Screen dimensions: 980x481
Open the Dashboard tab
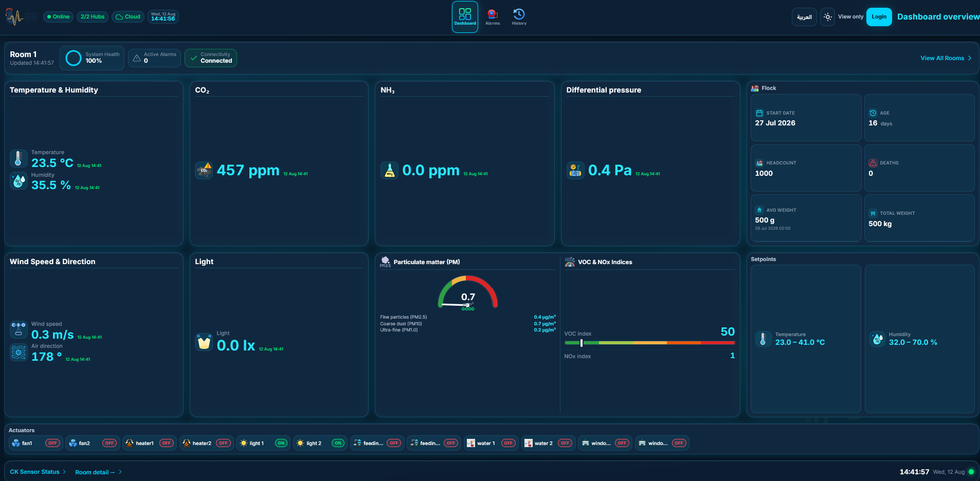[465, 17]
